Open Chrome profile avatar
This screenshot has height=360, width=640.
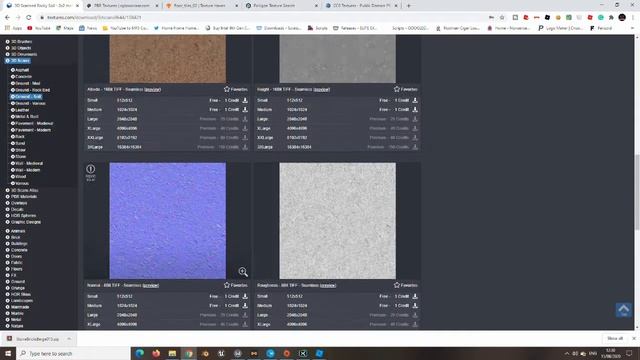pyautogui.click(x=622, y=18)
